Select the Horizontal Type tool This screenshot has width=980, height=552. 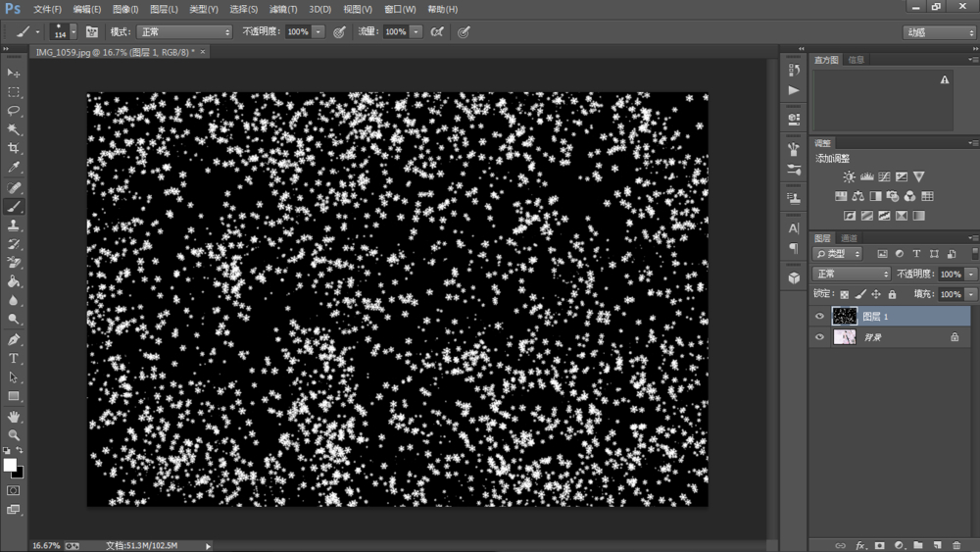click(x=13, y=358)
